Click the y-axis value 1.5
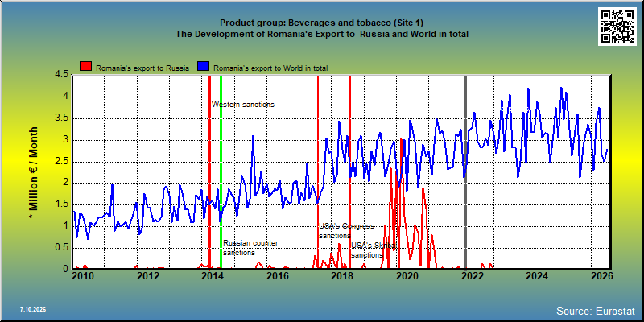This screenshot has width=644, height=322. pyautogui.click(x=62, y=204)
